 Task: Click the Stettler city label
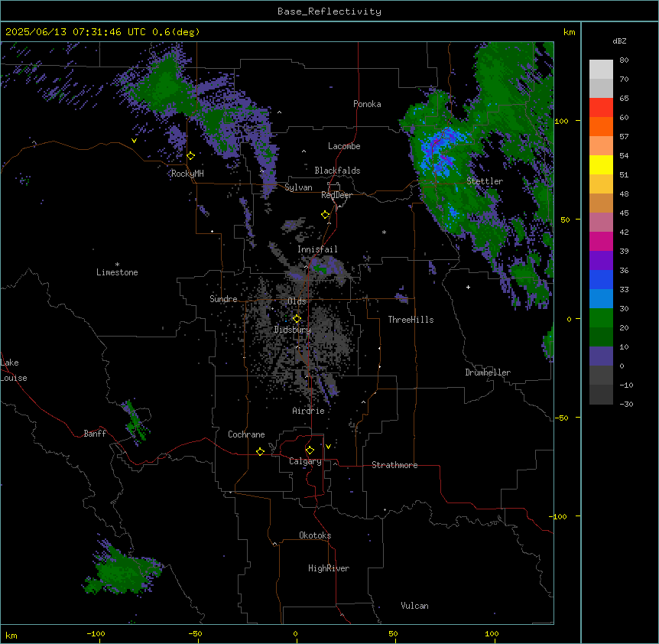pos(485,181)
